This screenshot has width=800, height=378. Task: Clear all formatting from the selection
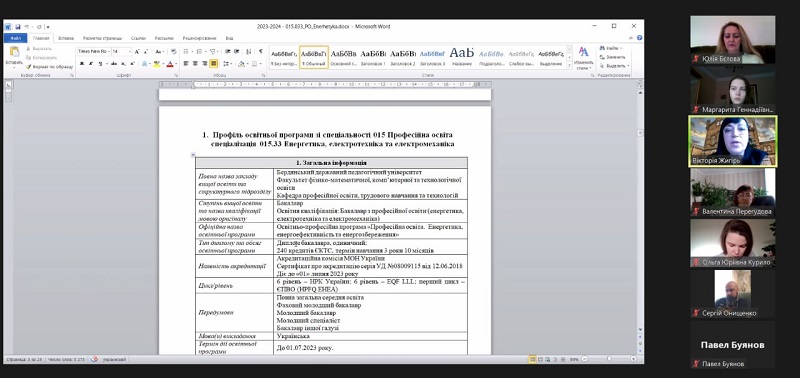(x=173, y=52)
